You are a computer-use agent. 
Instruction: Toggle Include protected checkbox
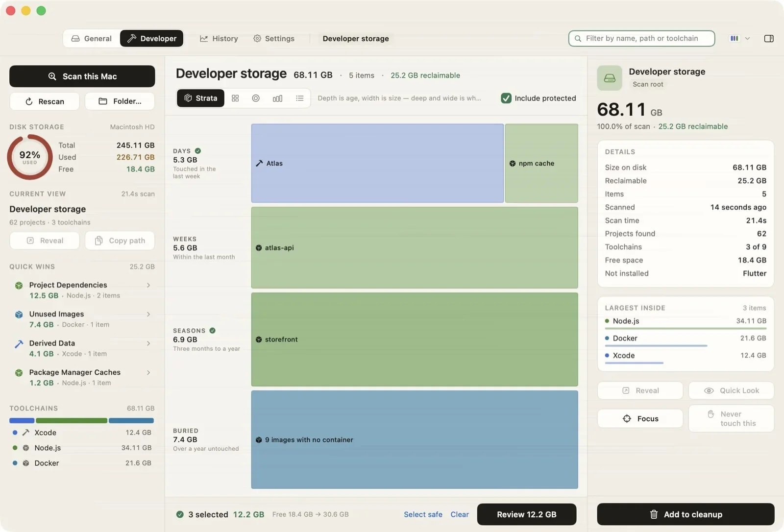[x=506, y=98]
